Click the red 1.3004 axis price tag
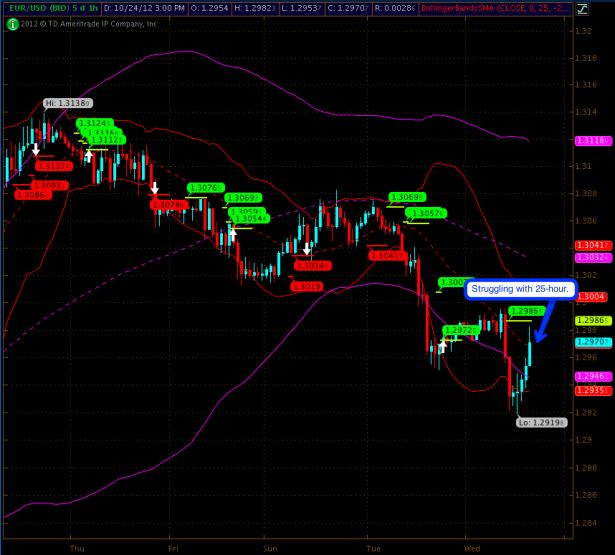The image size is (615, 555). 587,297
